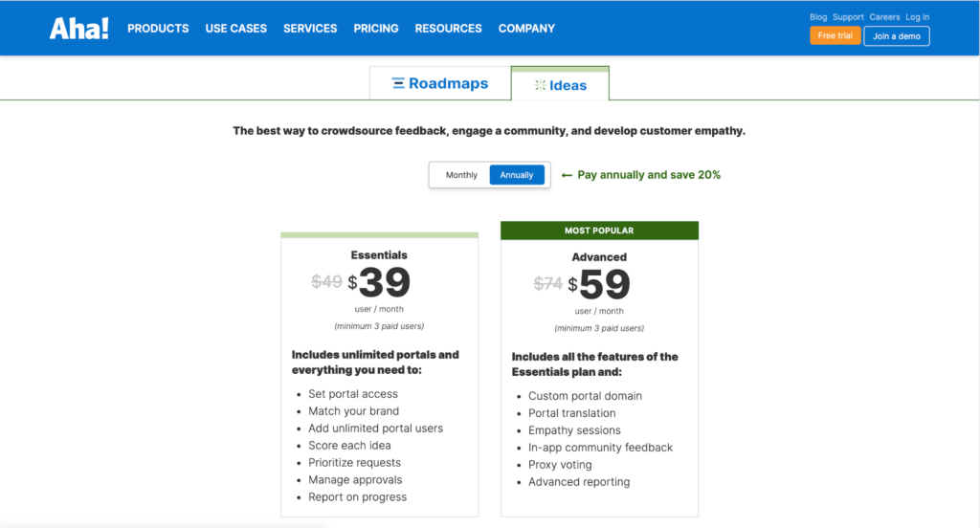Open the Products menu
The height and width of the screenshot is (528, 980).
[158, 29]
